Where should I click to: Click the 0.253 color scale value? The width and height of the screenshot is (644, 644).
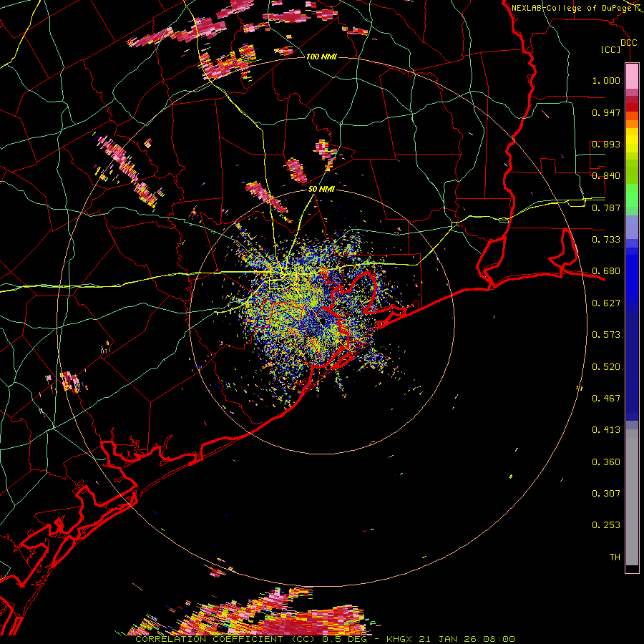[x=606, y=525]
